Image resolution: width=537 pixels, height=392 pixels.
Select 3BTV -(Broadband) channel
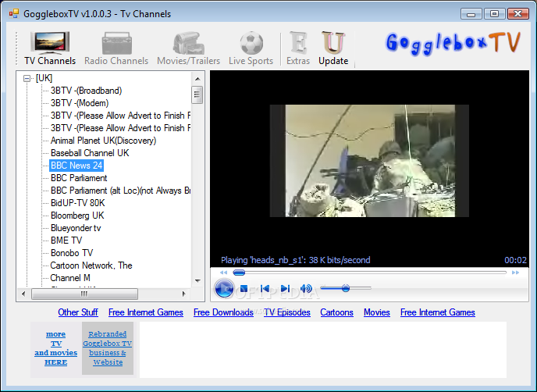(87, 91)
